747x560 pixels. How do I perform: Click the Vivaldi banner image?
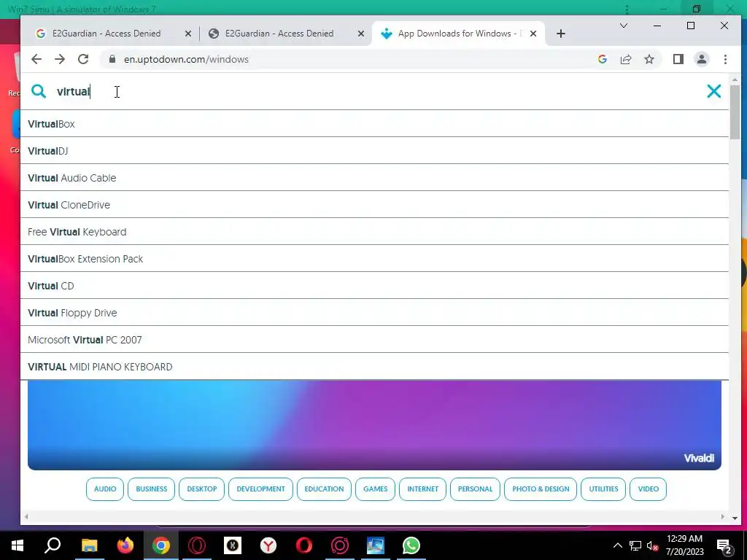point(374,425)
